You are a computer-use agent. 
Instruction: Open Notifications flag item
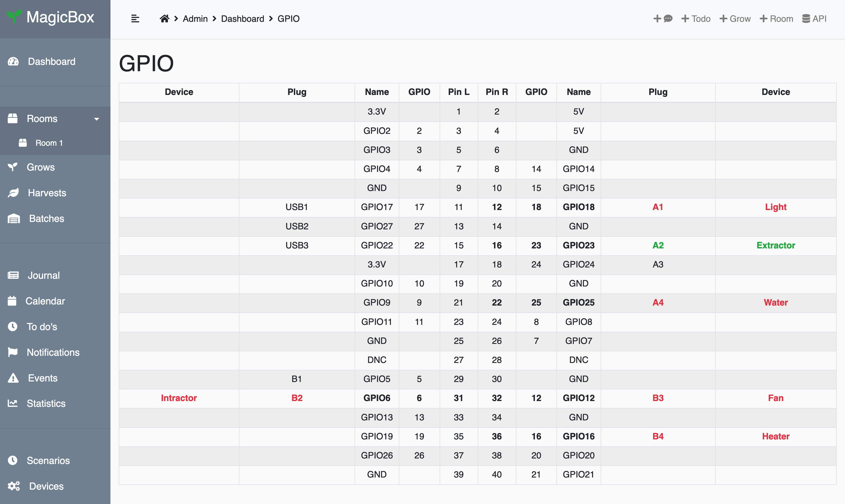point(53,352)
